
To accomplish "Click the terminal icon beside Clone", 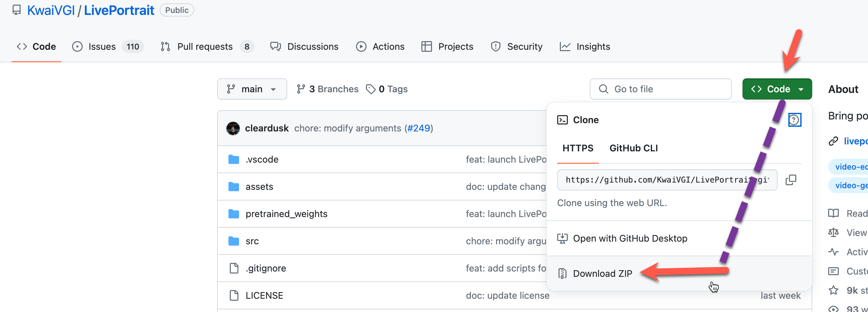I will click(x=562, y=120).
